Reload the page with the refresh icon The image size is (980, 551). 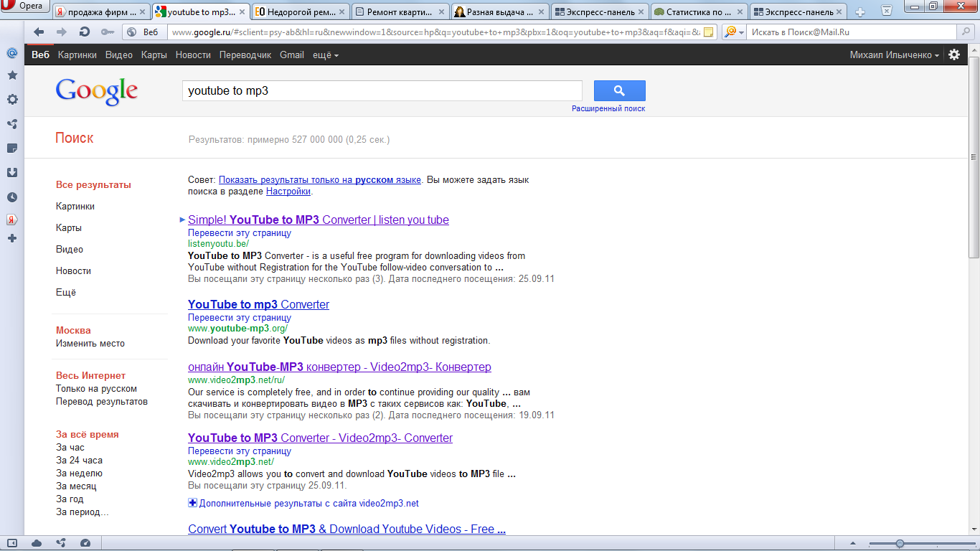[85, 32]
